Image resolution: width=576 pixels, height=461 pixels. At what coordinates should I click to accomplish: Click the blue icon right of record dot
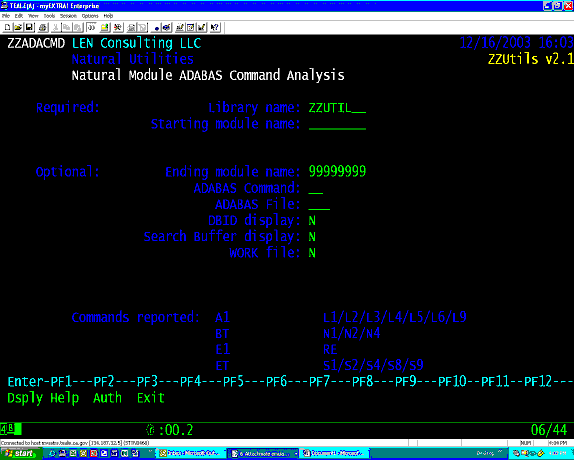[x=166, y=27]
